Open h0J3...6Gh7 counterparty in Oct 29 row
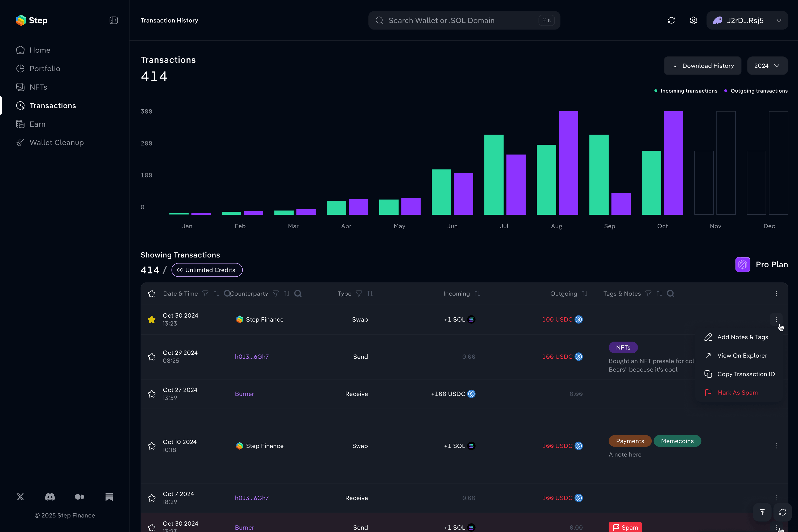This screenshot has height=532, width=798. [x=252, y=357]
